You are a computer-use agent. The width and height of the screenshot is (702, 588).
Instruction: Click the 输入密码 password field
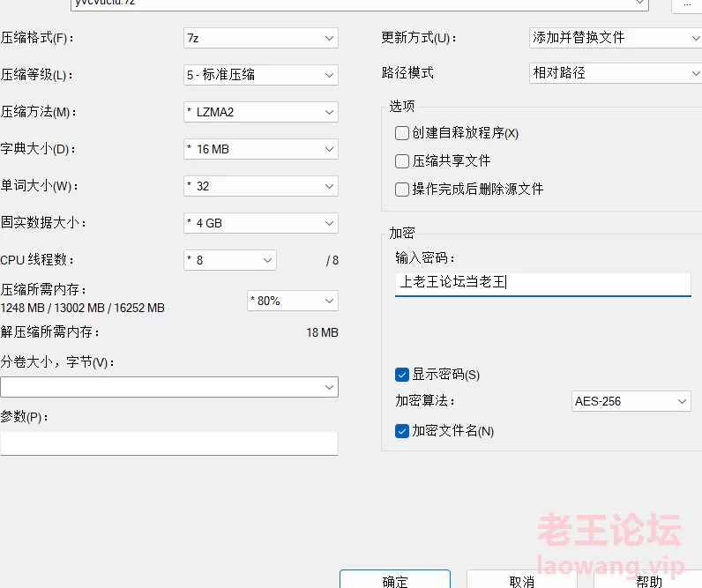[x=542, y=283]
